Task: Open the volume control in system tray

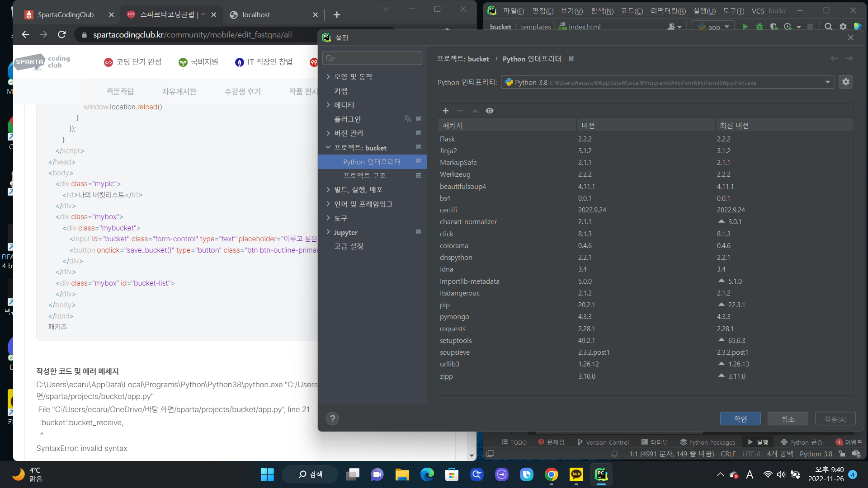Action: (x=781, y=474)
